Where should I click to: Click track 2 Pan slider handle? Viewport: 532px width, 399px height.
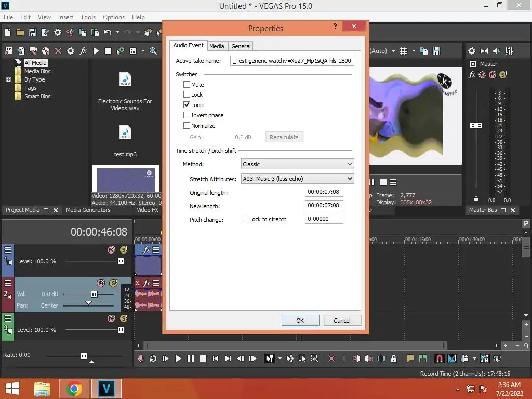point(88,303)
